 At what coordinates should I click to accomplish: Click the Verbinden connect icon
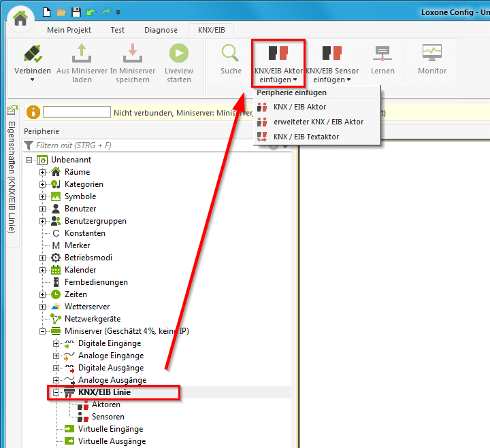point(32,55)
